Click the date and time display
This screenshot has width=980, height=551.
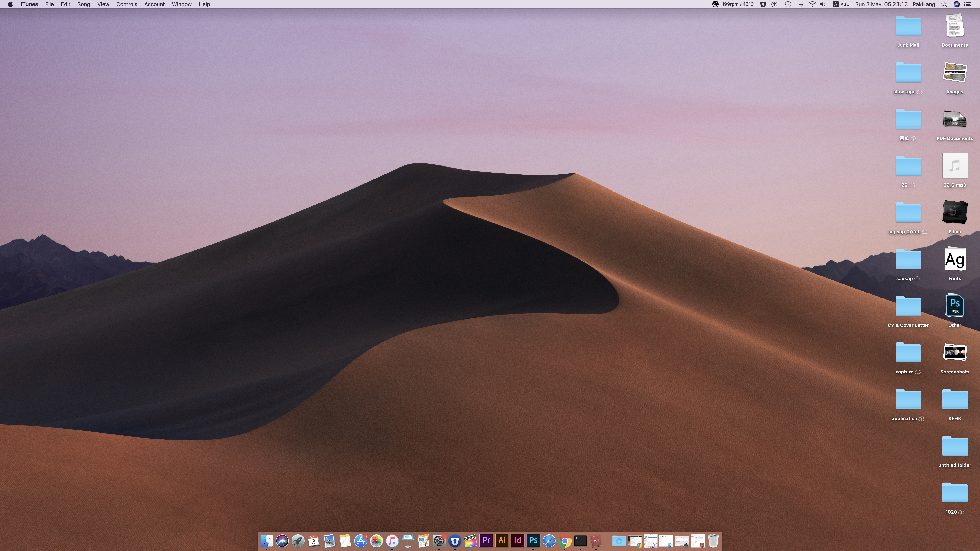881,4
